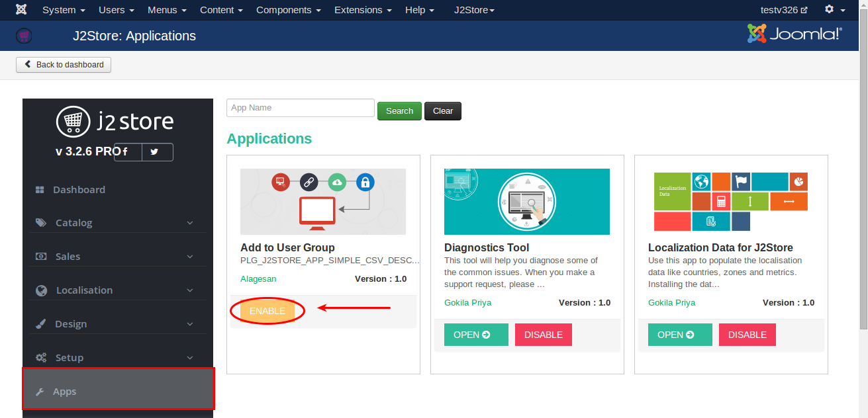This screenshot has height=418, width=868.
Task: Click the Joomla logo icon in top bar
Action: 21,10
